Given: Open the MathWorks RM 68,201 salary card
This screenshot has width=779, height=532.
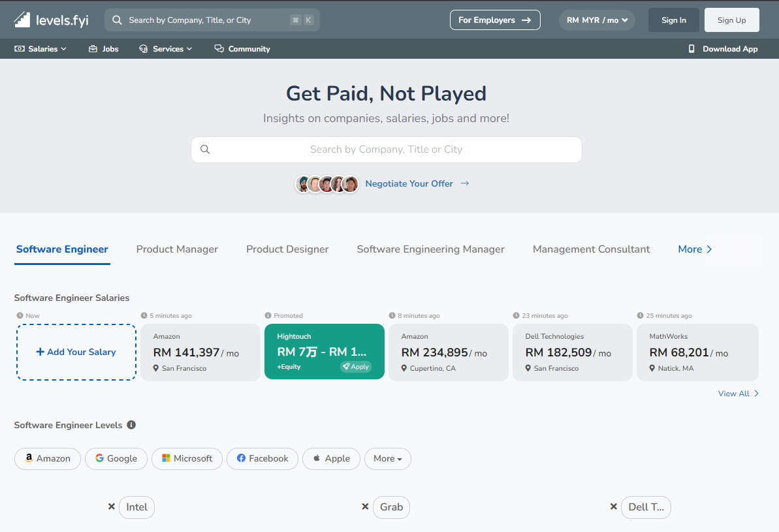Looking at the screenshot, I should 697,352.
